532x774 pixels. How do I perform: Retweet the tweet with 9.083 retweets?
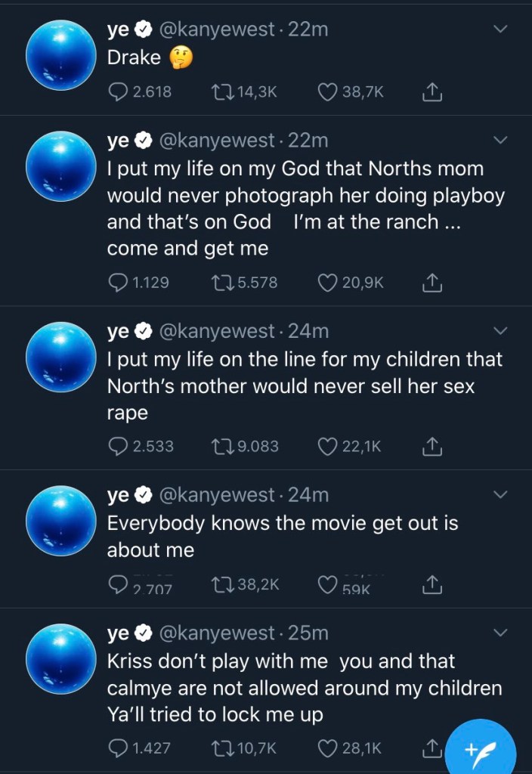tap(222, 446)
